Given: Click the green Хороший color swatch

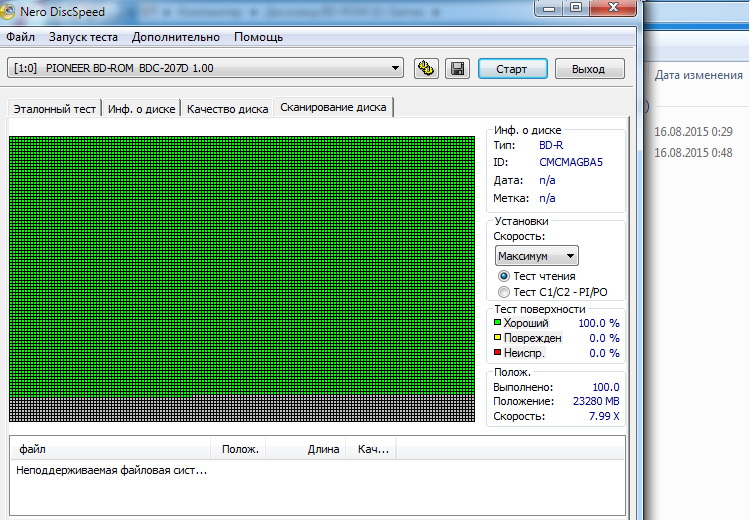Looking at the screenshot, I should point(497,323).
